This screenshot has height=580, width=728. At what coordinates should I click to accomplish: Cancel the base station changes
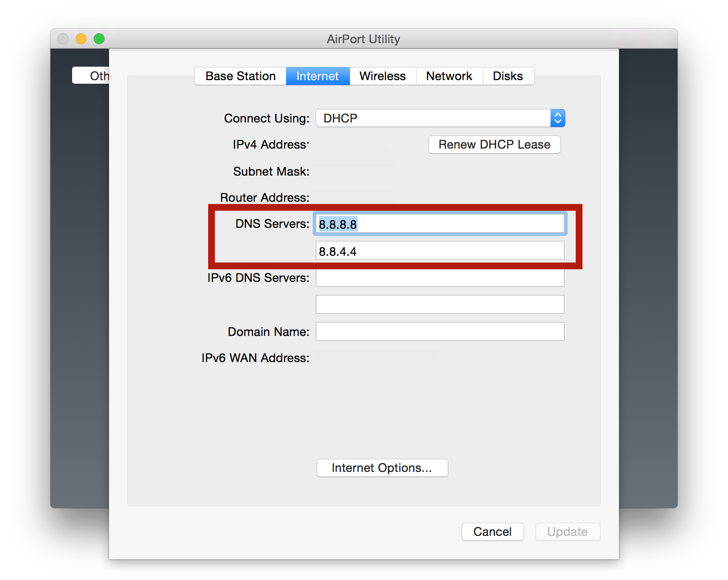pyautogui.click(x=492, y=532)
